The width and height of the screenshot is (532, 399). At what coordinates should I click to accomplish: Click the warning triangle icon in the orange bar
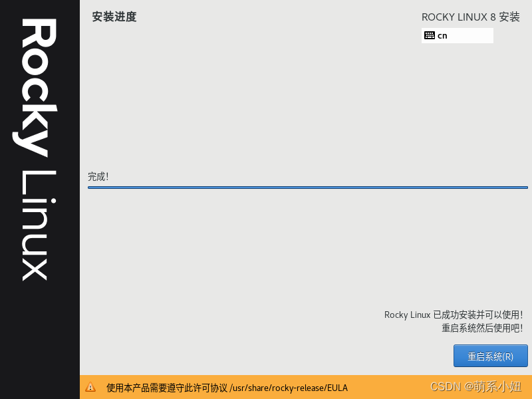point(90,387)
